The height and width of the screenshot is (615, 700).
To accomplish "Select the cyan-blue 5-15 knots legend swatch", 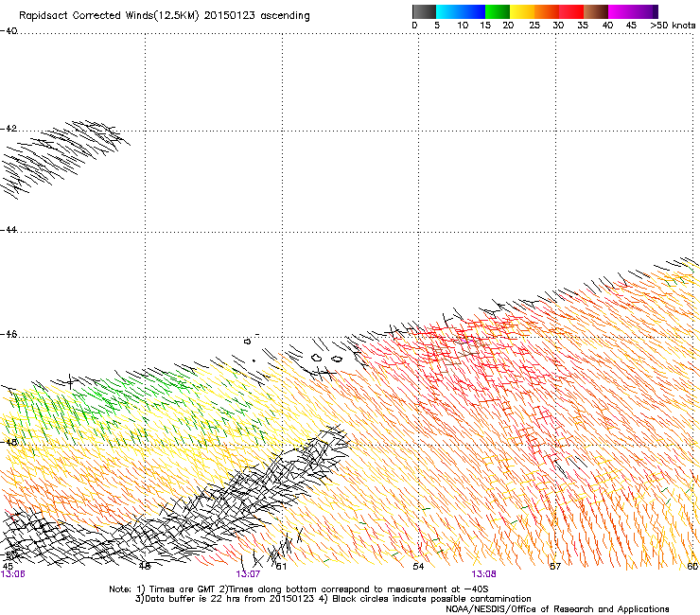I will click(461, 11).
